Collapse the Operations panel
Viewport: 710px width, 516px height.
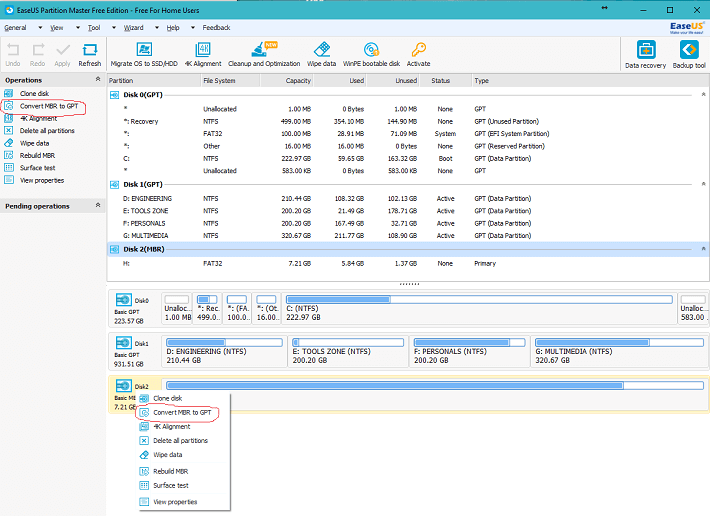pos(98,79)
